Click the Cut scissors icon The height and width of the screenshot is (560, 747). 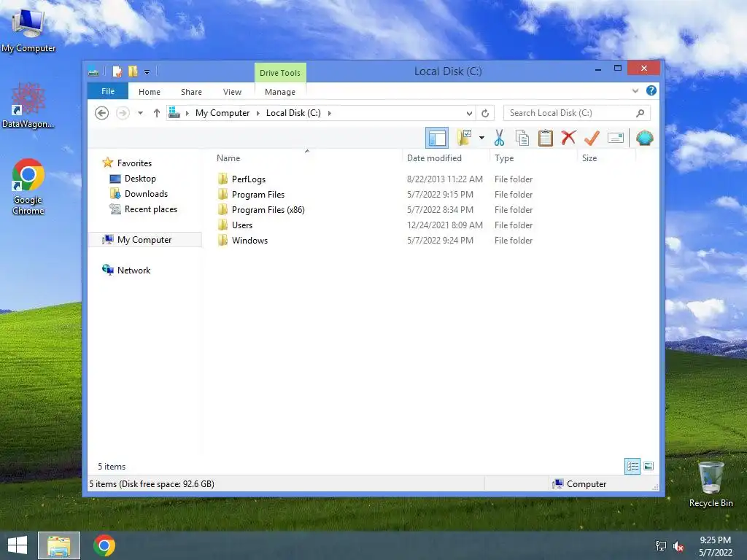click(x=499, y=138)
